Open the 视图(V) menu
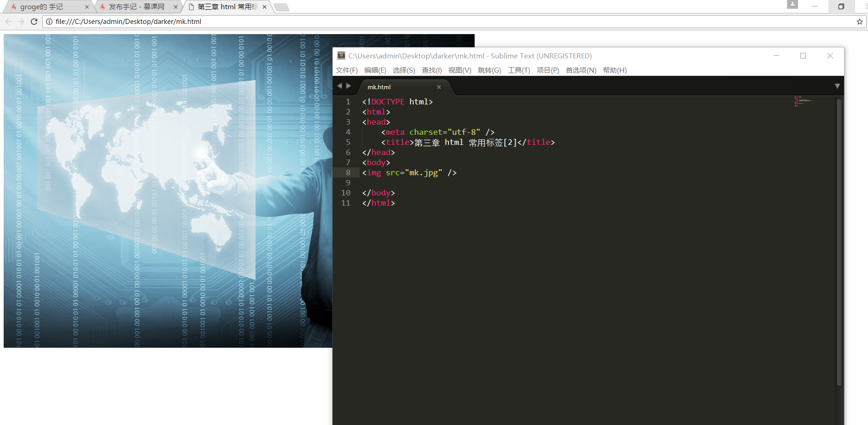The width and height of the screenshot is (868, 425). coord(460,70)
